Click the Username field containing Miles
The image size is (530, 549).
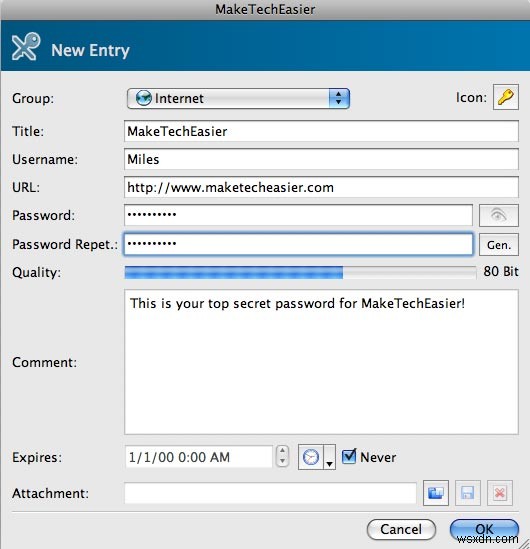(x=321, y=159)
